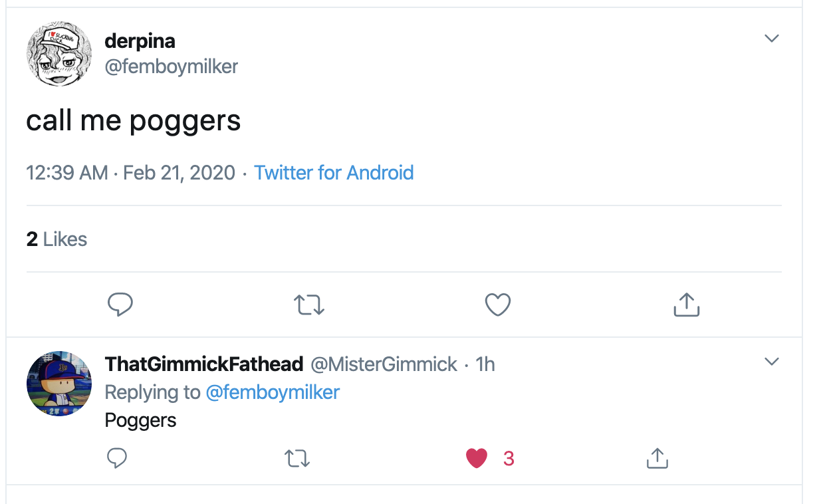Reply to ThatGimmickFathead's 'Poggers' reply
This screenshot has width=823, height=504.
coord(116,458)
